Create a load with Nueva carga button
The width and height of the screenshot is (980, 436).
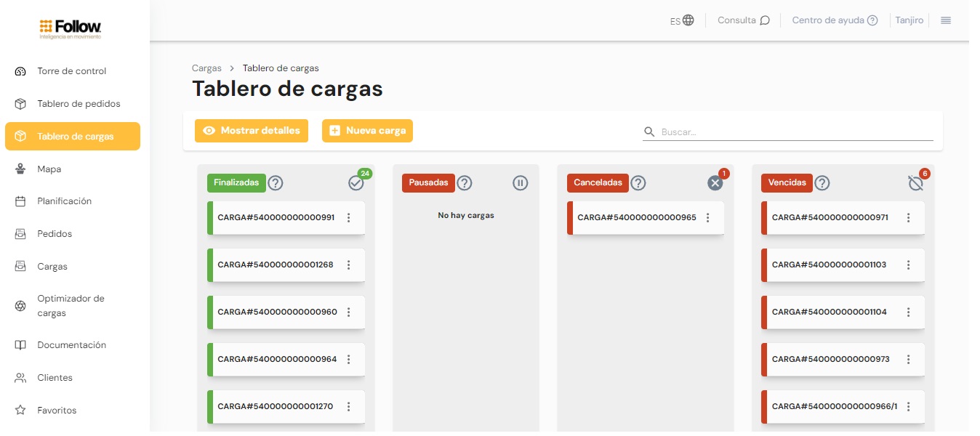[367, 131]
